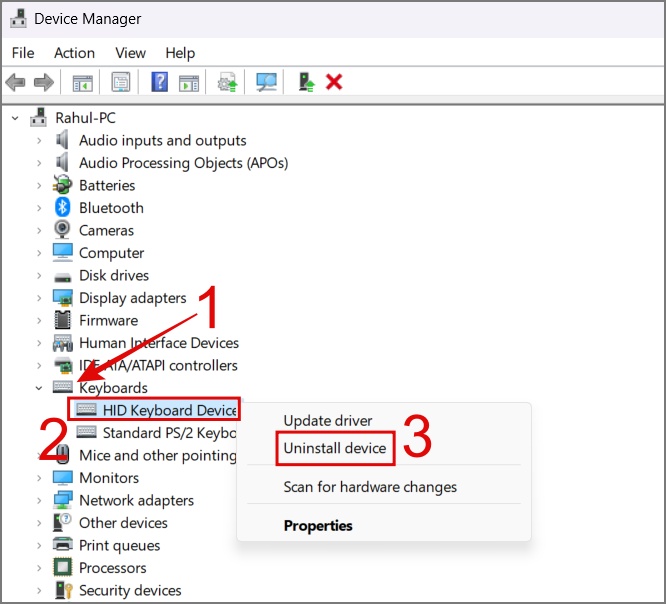Select the Human Interface Devices label
The image size is (666, 604).
pos(159,343)
